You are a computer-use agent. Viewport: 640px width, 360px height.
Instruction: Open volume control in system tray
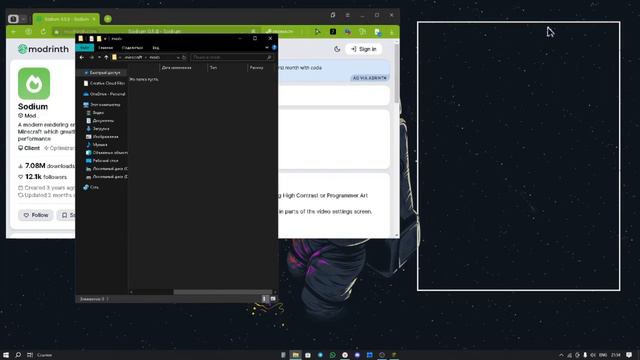point(593,355)
